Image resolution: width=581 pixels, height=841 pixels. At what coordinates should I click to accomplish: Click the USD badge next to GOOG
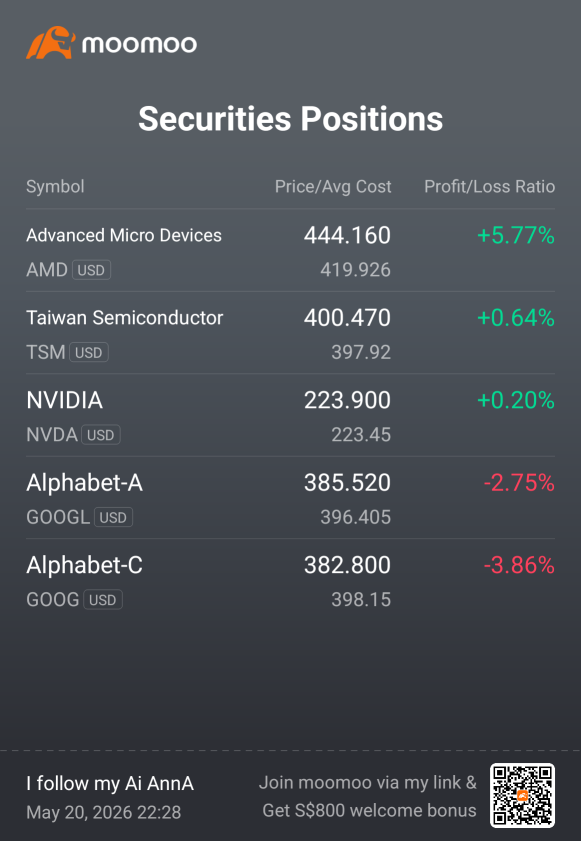click(103, 599)
